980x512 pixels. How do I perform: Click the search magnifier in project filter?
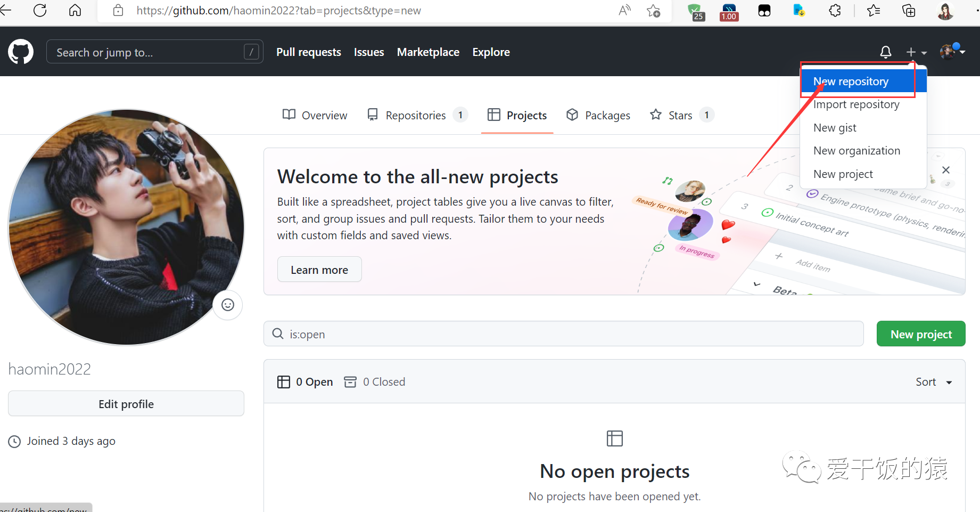pyautogui.click(x=278, y=334)
